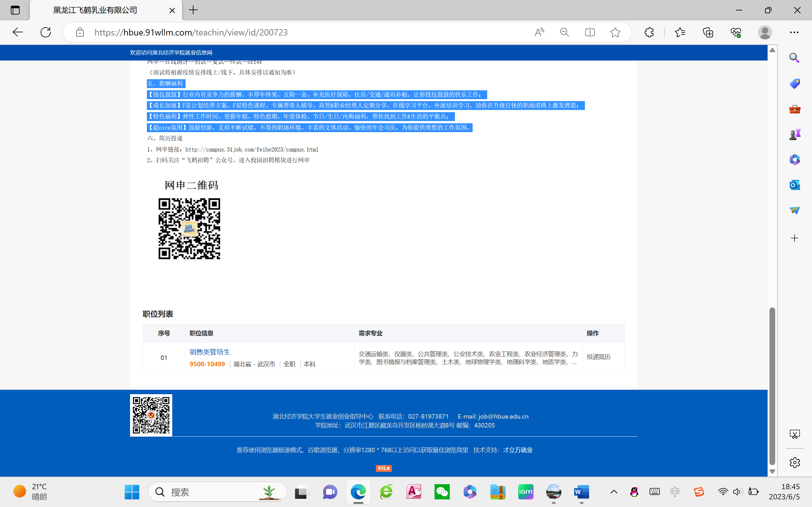Image resolution: width=812 pixels, height=507 pixels.
Task: Add a sidebar app with plus button
Action: [x=794, y=238]
